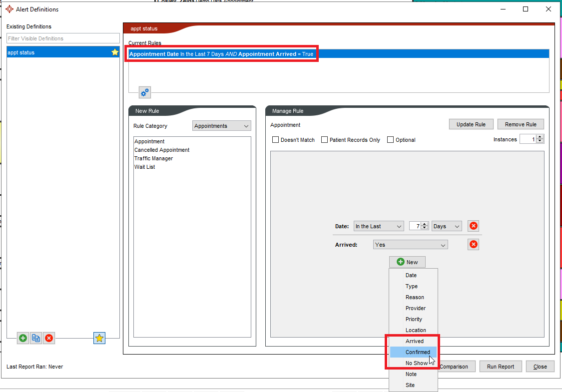562x392 pixels.
Task: Click the Filter Visible Definitions field
Action: point(63,38)
